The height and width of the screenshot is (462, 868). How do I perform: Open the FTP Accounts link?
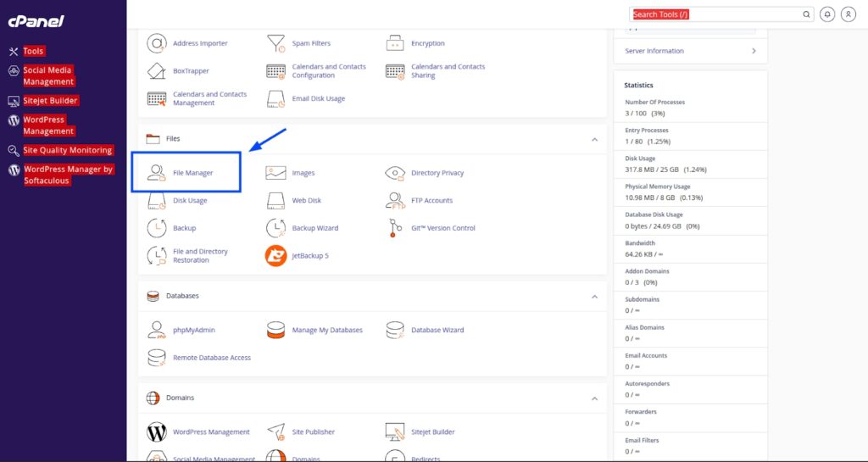click(x=431, y=200)
